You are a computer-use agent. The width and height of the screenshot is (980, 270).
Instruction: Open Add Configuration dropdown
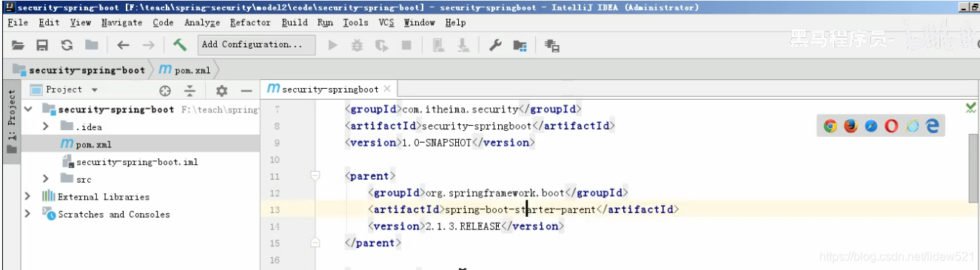pos(256,44)
